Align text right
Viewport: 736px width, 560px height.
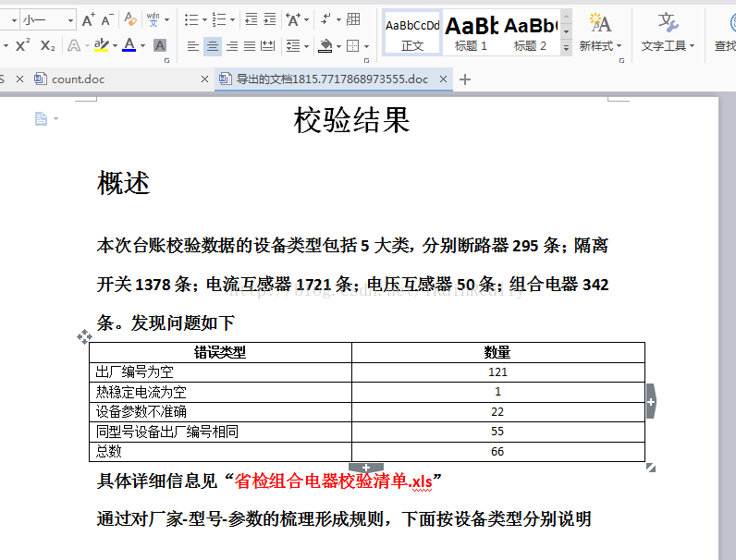(x=232, y=46)
